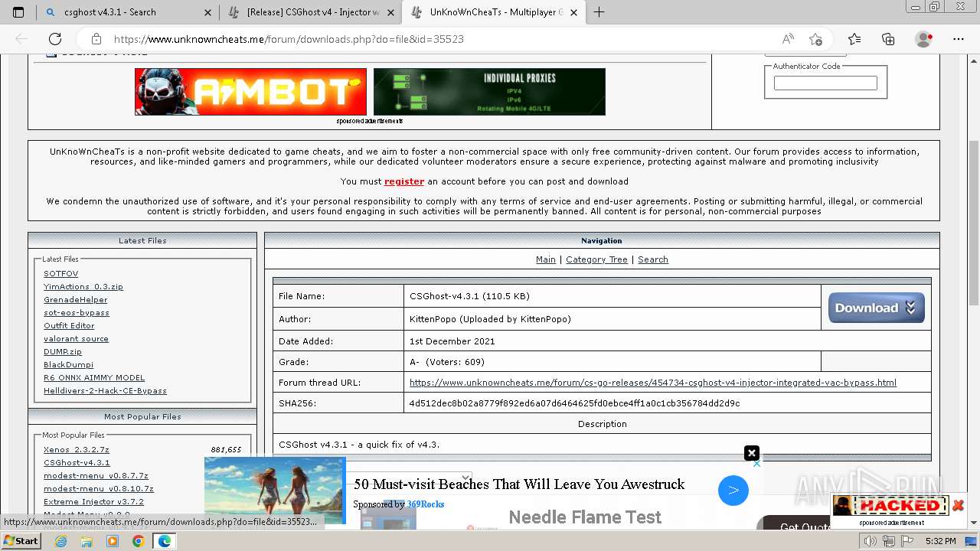The width and height of the screenshot is (980, 551).
Task: Click the blue Download button
Action: 877,308
